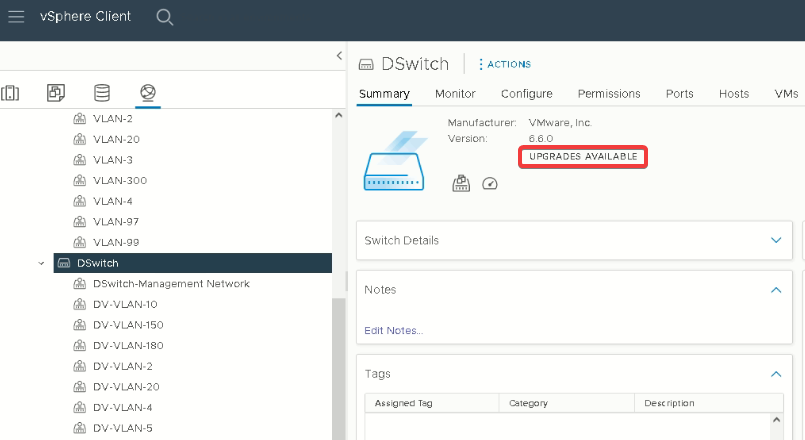Select DV-VLAN-150 port group in tree

pos(128,325)
